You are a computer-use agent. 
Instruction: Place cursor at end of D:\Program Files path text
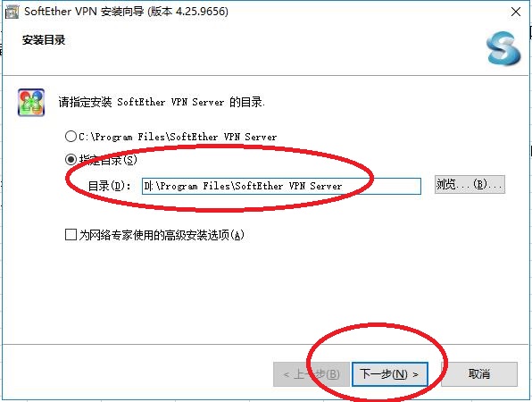(343, 186)
